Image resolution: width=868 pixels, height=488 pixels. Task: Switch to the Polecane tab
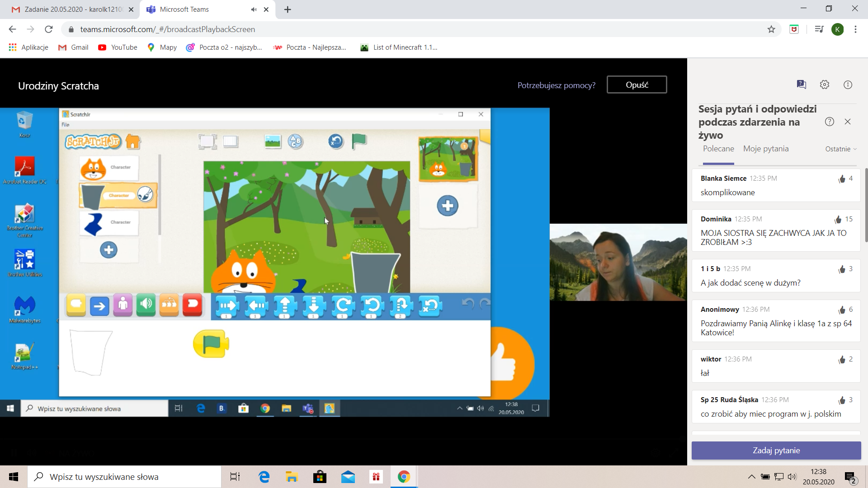pyautogui.click(x=718, y=149)
